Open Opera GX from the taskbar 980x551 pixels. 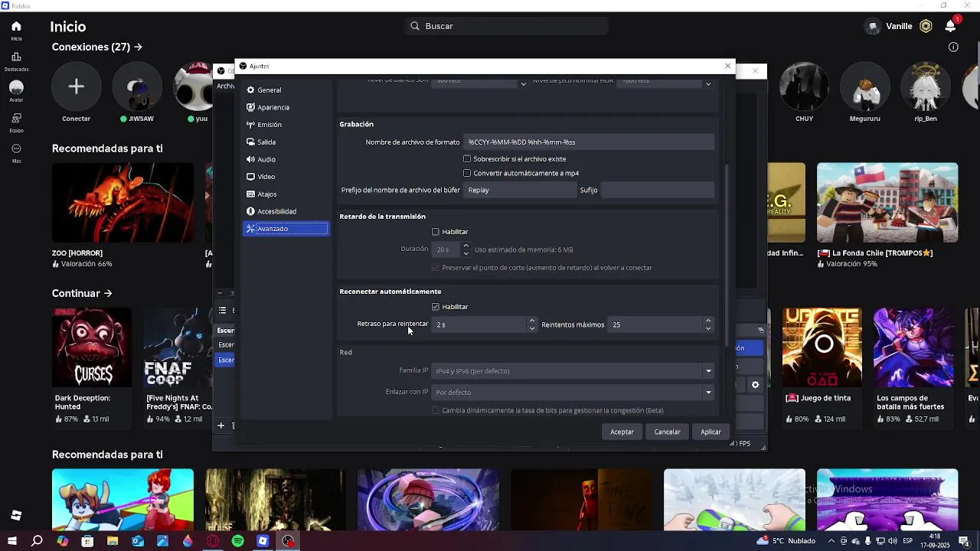point(213,541)
